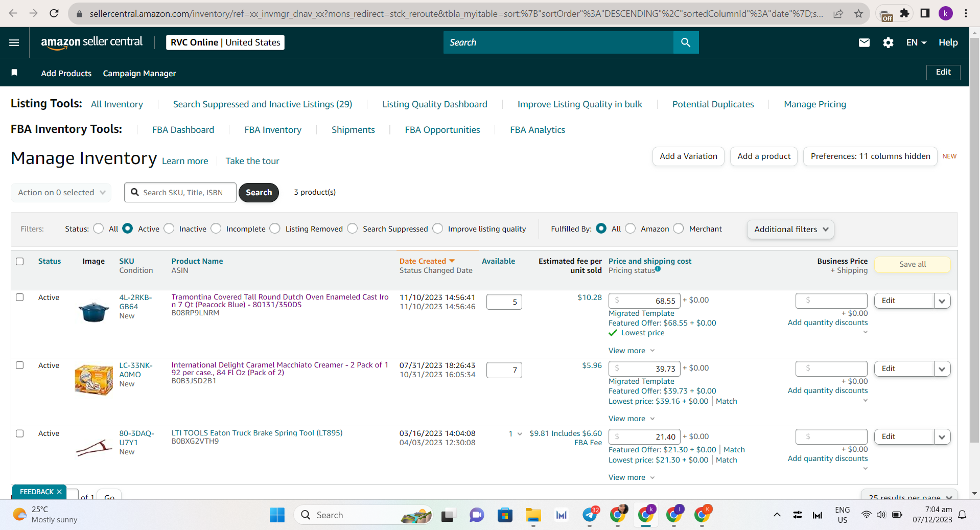Open the EN language dropdown

tap(916, 42)
